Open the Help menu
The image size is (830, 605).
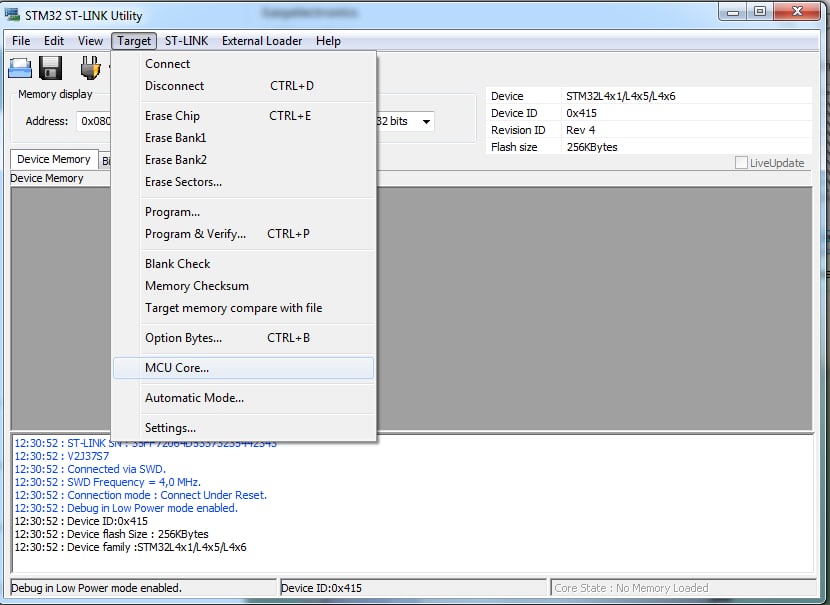(328, 41)
